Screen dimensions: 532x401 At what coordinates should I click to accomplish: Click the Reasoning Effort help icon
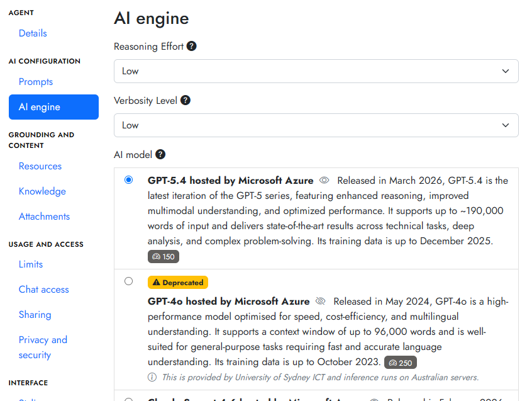191,46
